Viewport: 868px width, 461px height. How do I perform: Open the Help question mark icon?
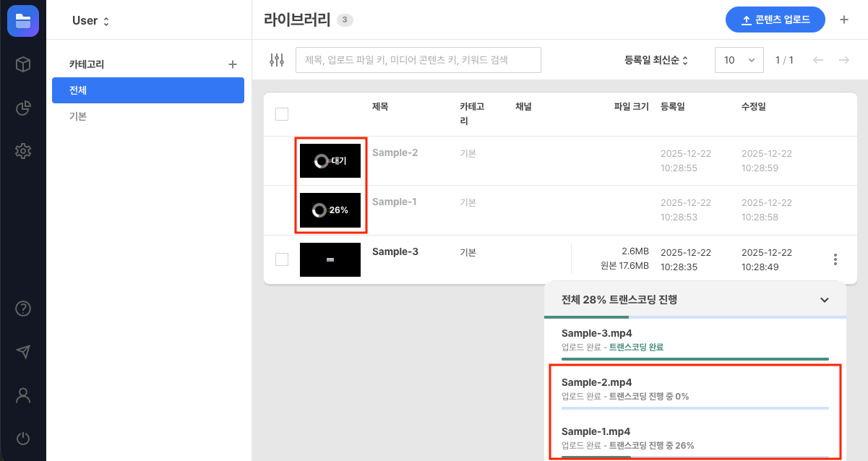(22, 309)
